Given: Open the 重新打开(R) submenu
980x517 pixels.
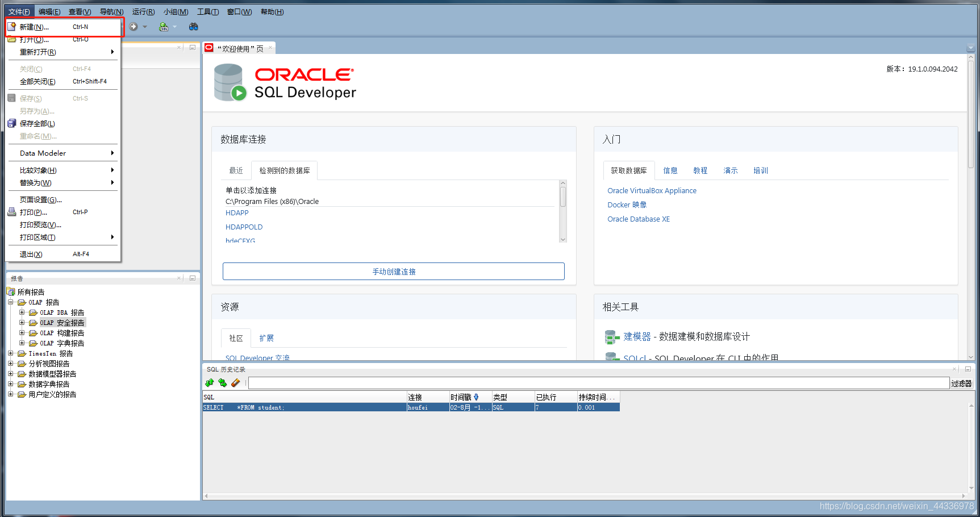Looking at the screenshot, I should [62, 52].
